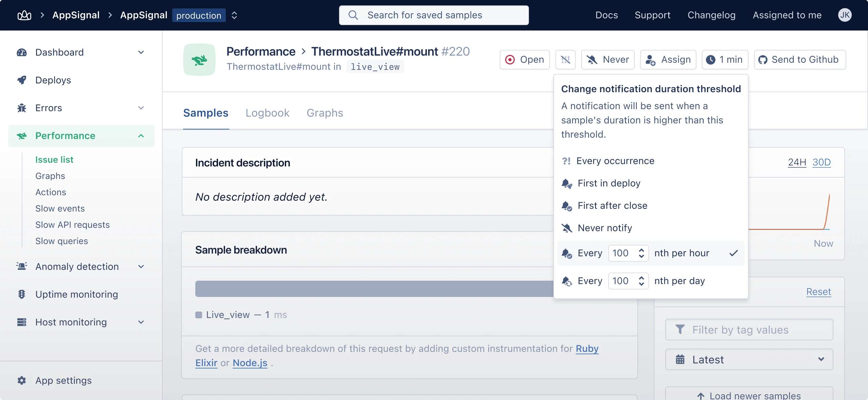Open Deploys rocket icon
Screen dimensions: 868x400
22,80
